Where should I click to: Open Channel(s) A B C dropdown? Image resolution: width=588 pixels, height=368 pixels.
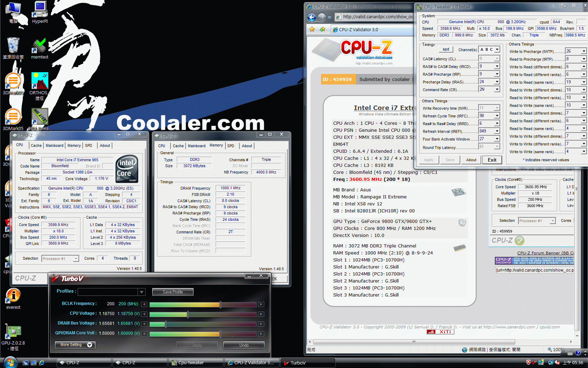497,49
